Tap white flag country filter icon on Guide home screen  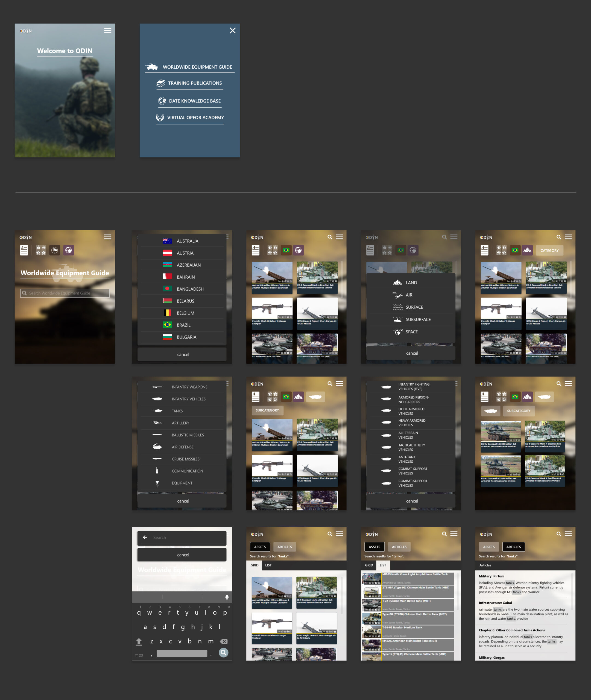click(55, 250)
